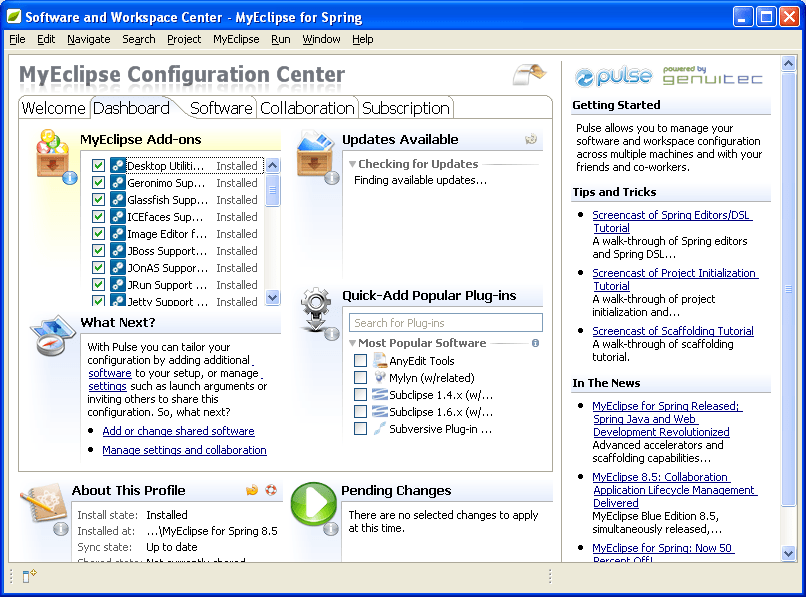Click the What Next compass icon
Screen dimensions: 806x597
coord(52,335)
